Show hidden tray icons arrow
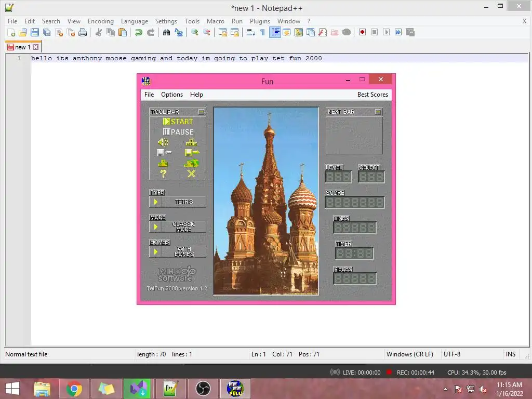This screenshot has height=399, width=532. 445,389
